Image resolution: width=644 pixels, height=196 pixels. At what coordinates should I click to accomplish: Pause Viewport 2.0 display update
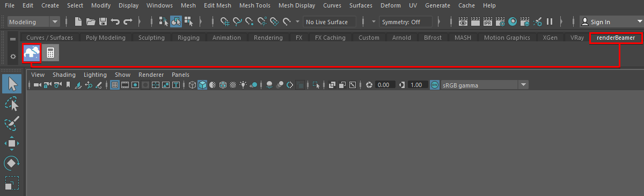550,22
